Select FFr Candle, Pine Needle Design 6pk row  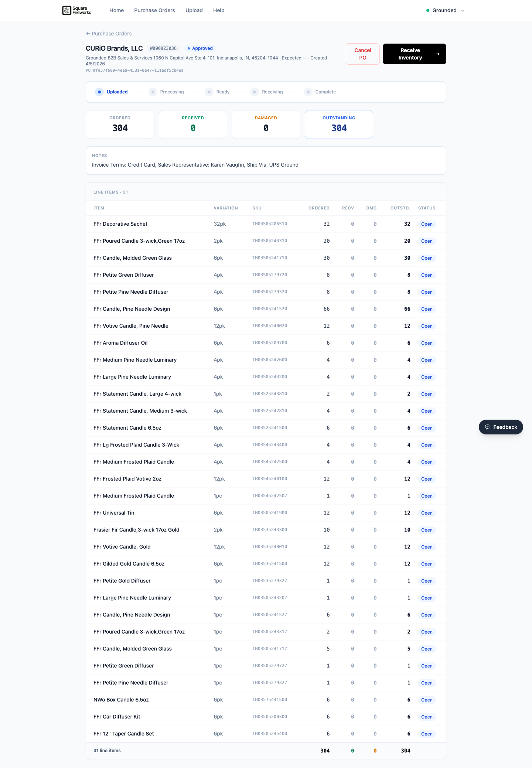(x=266, y=309)
